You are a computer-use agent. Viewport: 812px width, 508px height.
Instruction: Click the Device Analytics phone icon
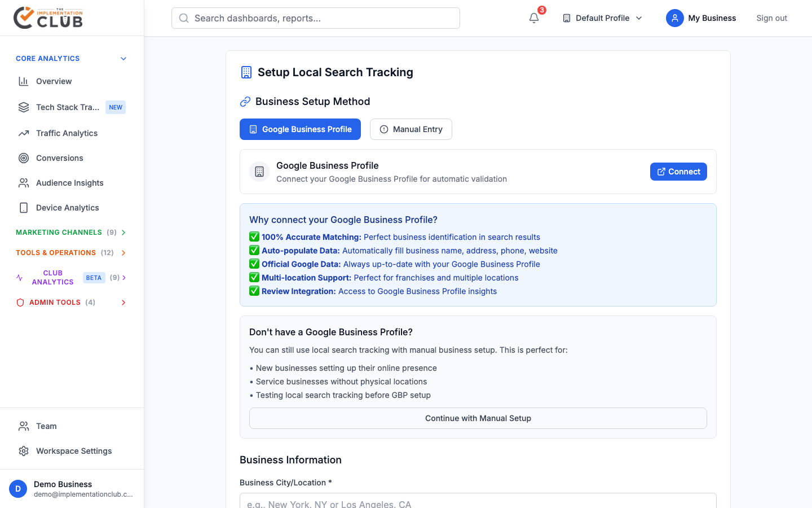(x=24, y=208)
